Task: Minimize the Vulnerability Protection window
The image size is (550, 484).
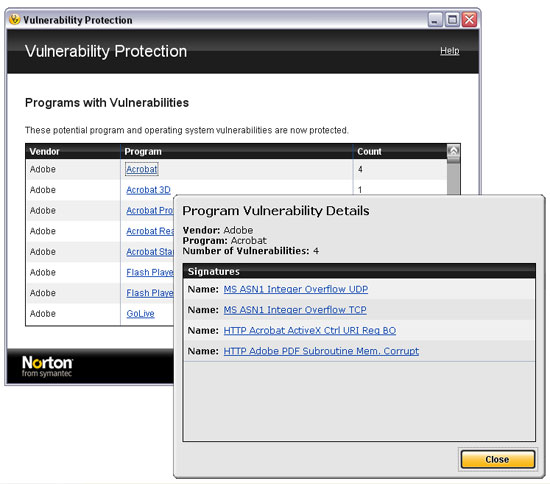Action: pyautogui.click(x=435, y=20)
